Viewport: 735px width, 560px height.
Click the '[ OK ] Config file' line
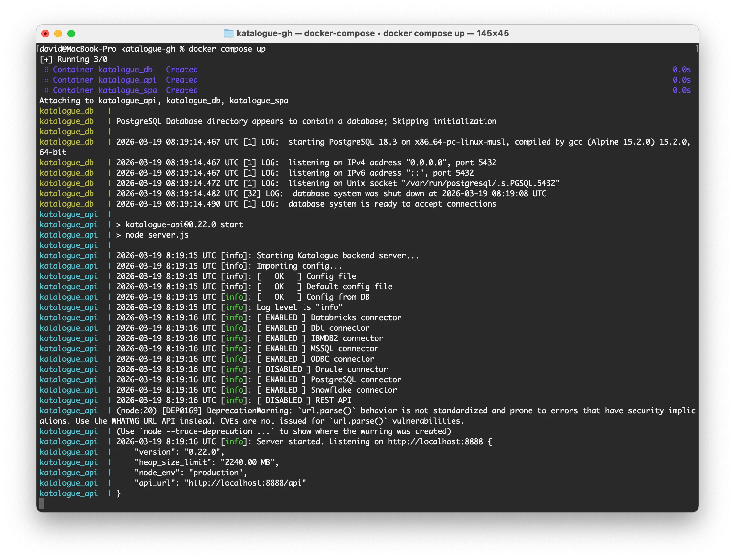[x=198, y=276]
